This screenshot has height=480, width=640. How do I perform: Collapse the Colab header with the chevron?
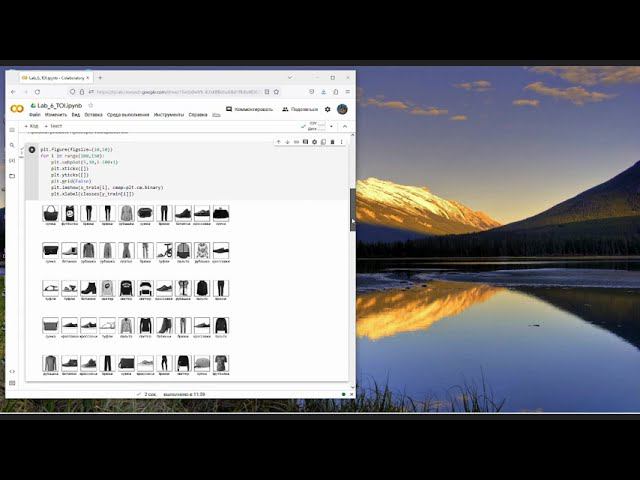pyautogui.click(x=345, y=126)
